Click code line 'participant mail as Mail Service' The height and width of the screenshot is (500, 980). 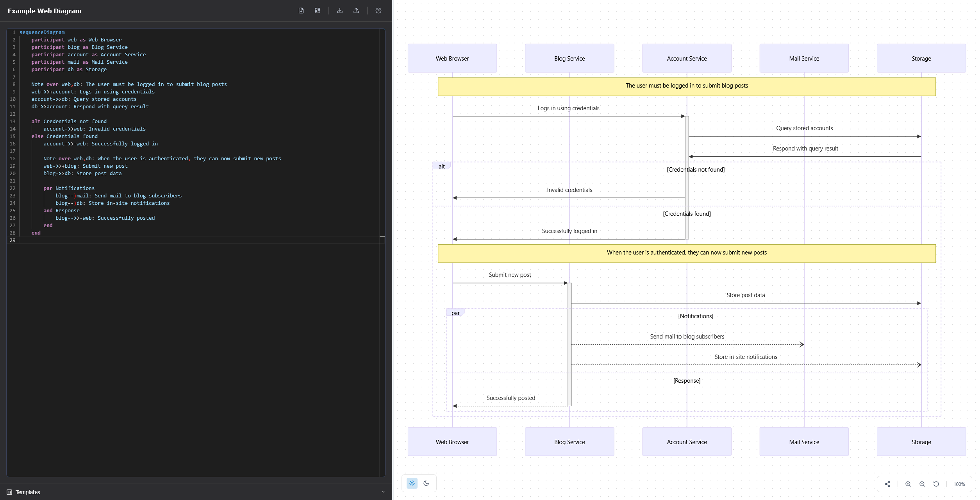click(80, 62)
